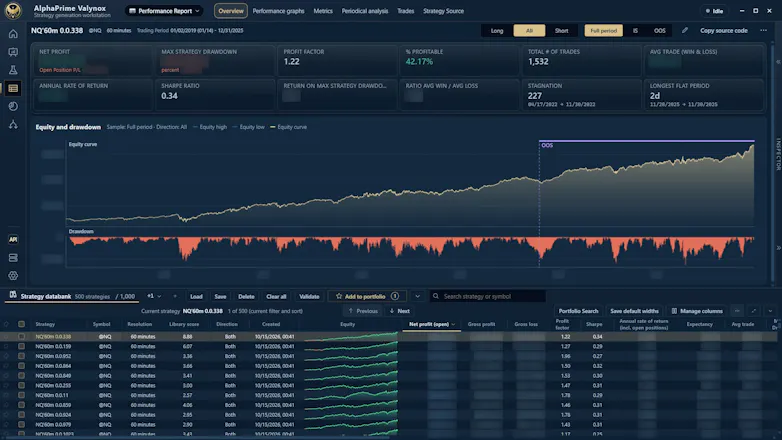Filter by Short direction
This screenshot has width=782, height=440.
561,30
